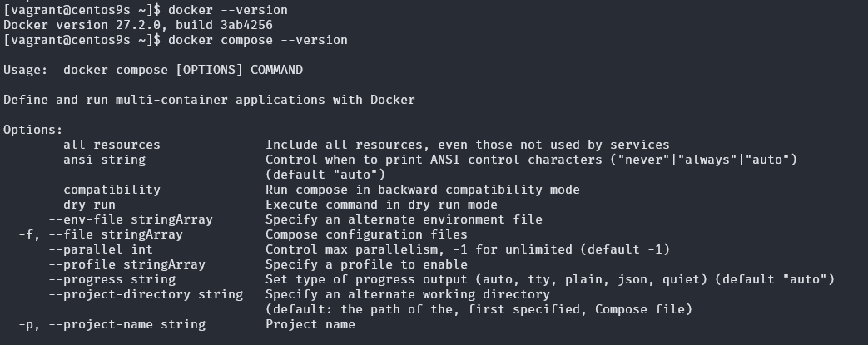Viewport: 868px width, 345px height.
Task: Click the --dry-run option
Action: (82, 205)
